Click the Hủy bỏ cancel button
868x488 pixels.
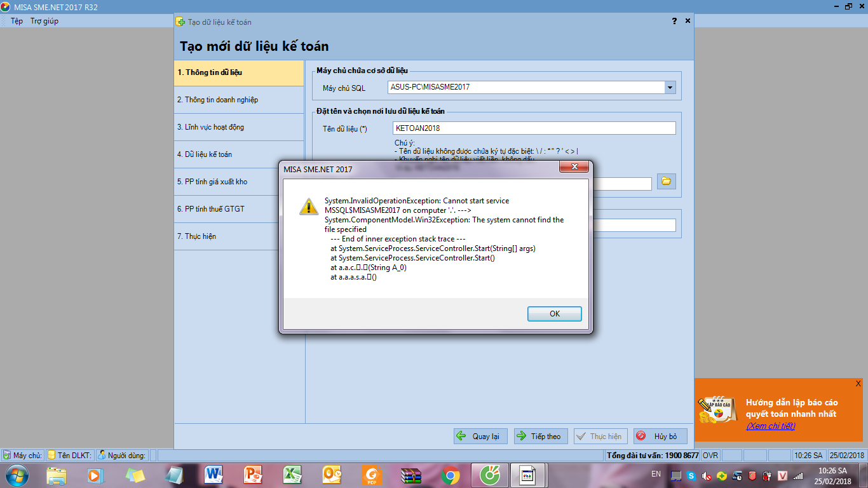tap(660, 437)
